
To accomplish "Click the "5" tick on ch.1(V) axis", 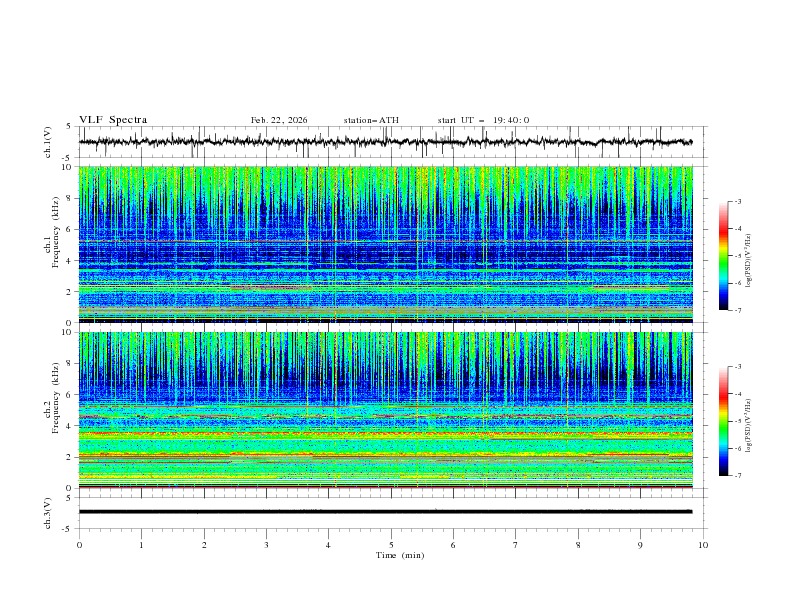I will coord(69,127).
